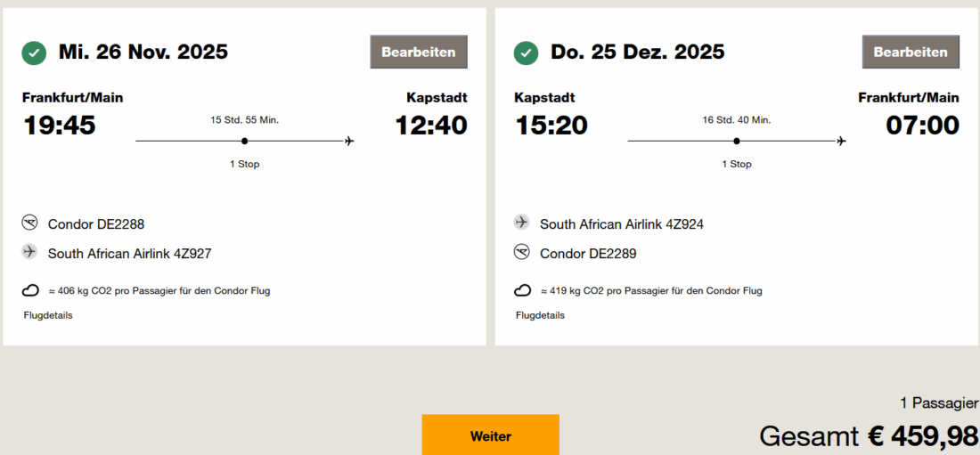
Task: Click the stop dot on the outbound route line
Action: point(244,141)
